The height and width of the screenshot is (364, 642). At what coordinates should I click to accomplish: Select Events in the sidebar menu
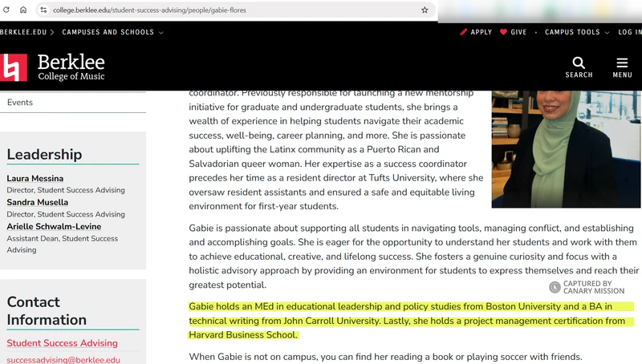[x=19, y=103]
